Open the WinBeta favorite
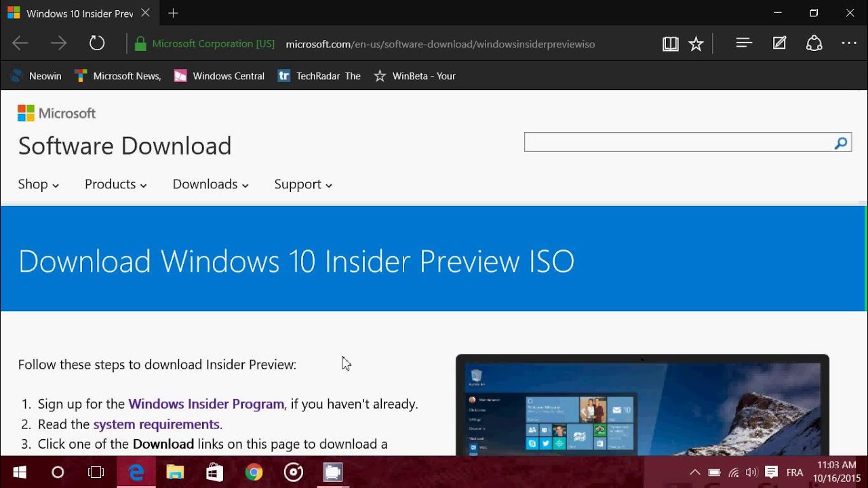 (415, 76)
